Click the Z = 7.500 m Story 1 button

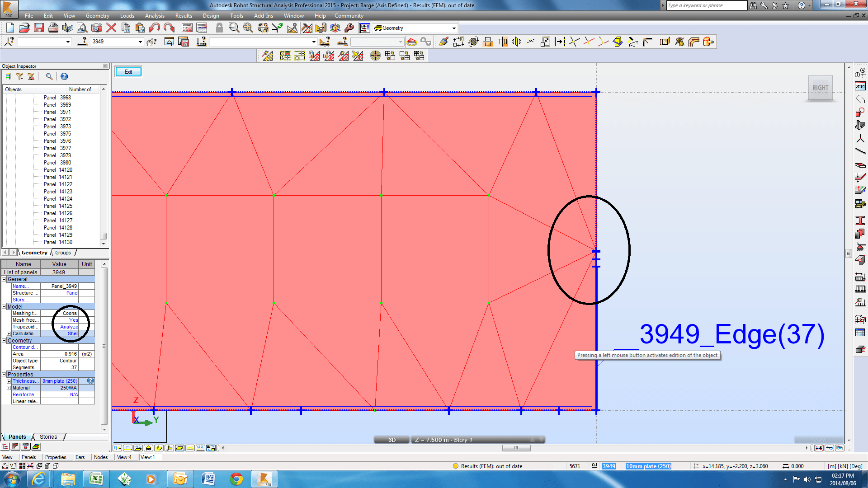pos(477,440)
